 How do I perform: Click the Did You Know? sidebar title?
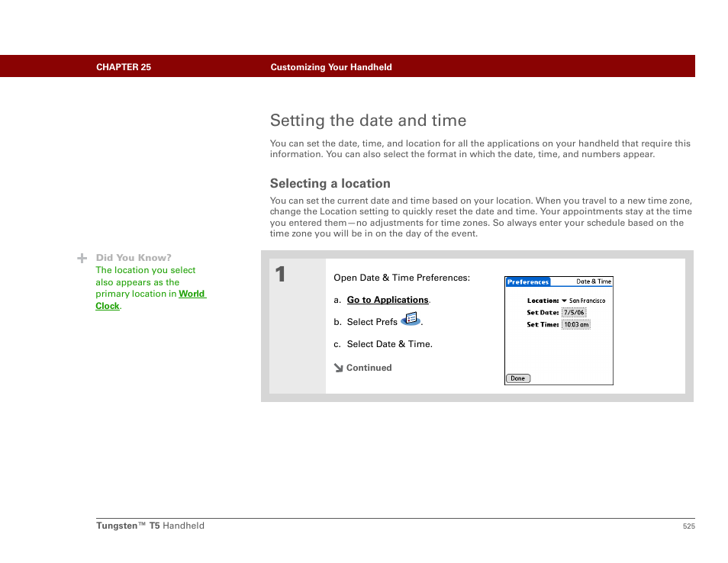pyautogui.click(x=134, y=258)
